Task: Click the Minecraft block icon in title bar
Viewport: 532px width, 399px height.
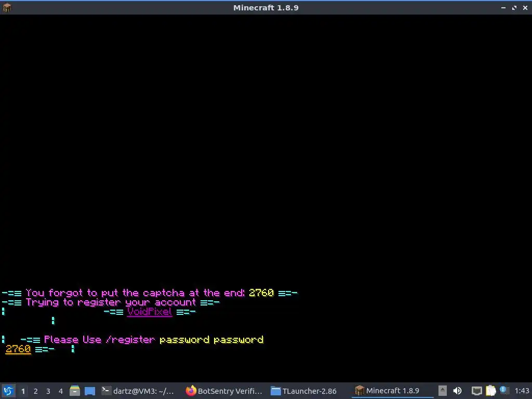Action: [x=7, y=7]
